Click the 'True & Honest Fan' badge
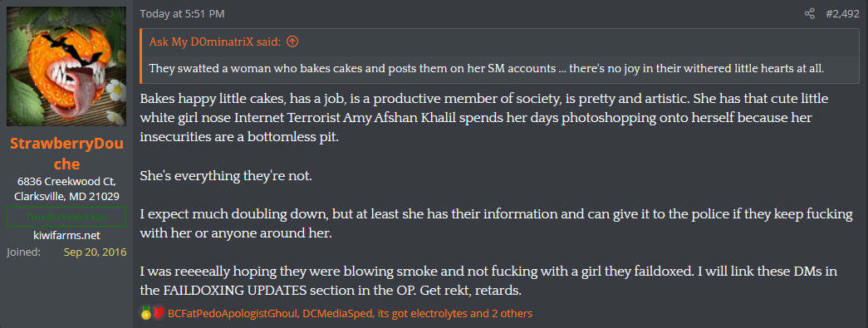 click(66, 216)
